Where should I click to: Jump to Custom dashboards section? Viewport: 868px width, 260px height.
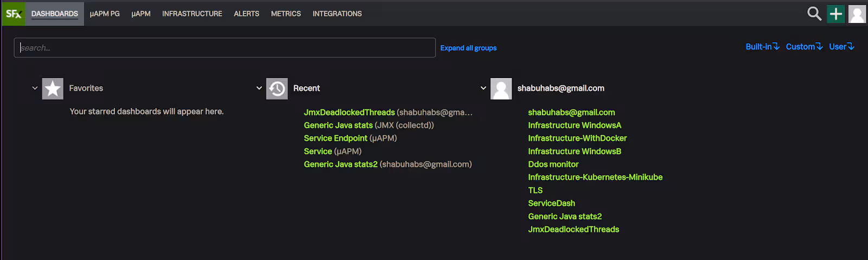(804, 47)
